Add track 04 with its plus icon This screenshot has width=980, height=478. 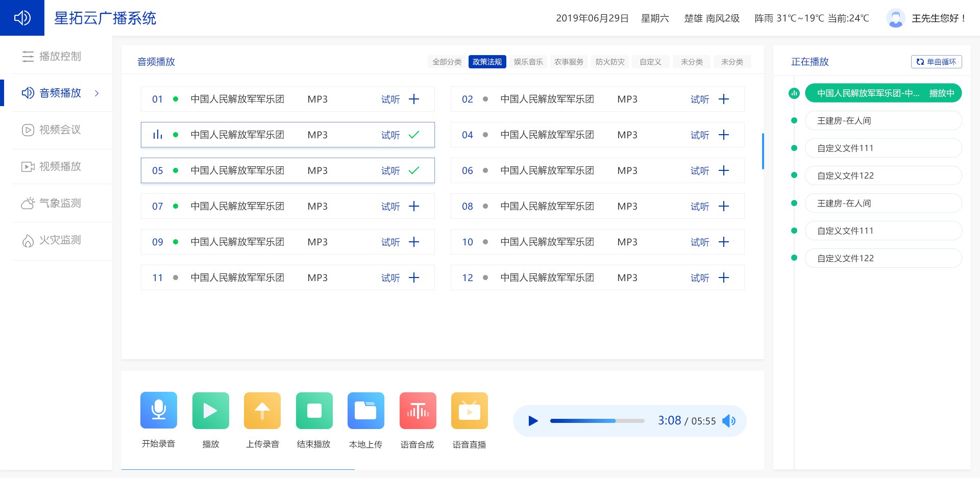(x=724, y=135)
